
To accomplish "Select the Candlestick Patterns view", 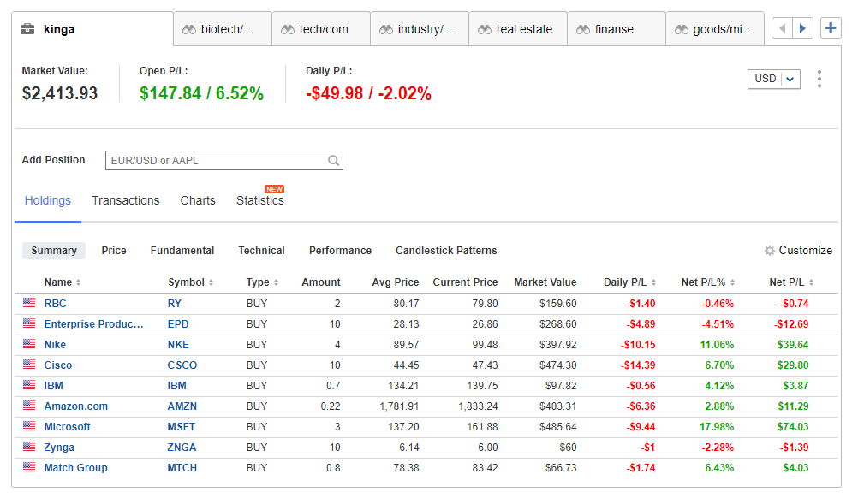I will click(446, 251).
